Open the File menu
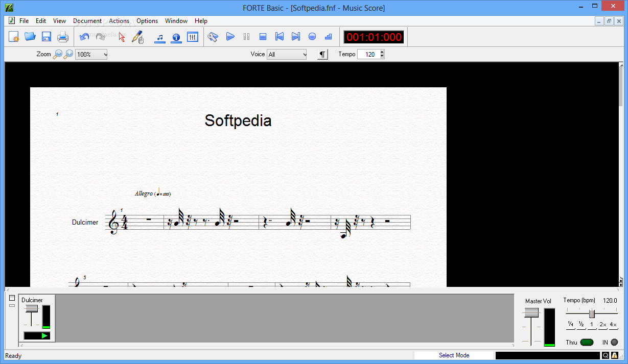The height and width of the screenshot is (364, 628). pos(24,21)
